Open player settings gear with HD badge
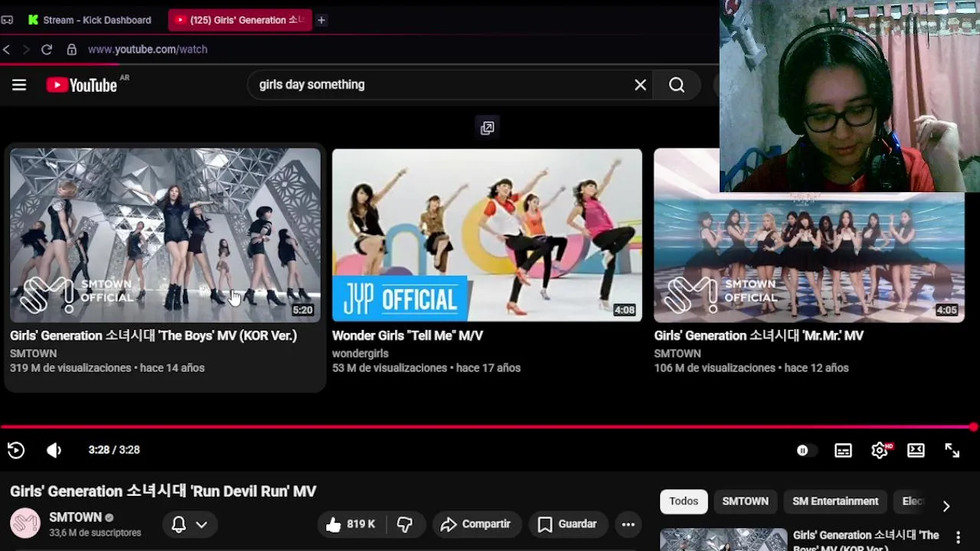980x551 pixels. pyautogui.click(x=880, y=450)
